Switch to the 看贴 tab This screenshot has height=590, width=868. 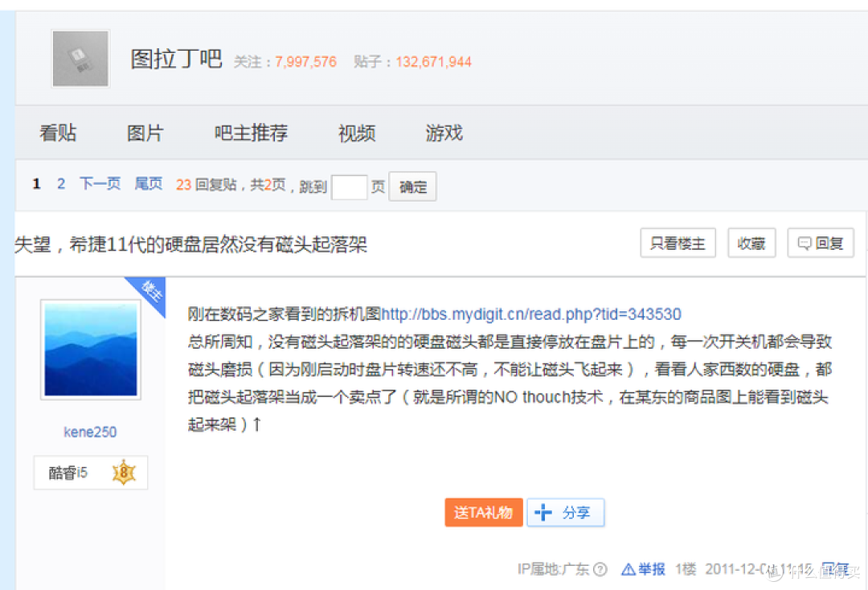coord(58,133)
